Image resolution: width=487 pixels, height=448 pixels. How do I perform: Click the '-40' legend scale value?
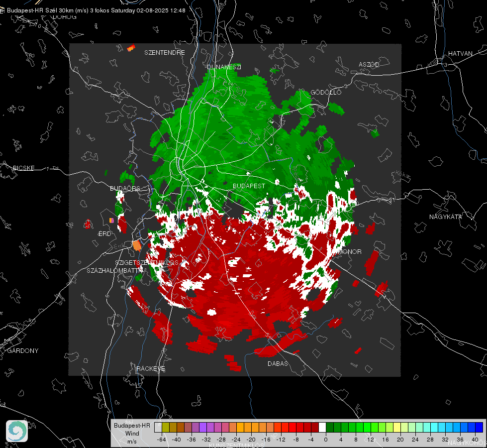176,440
